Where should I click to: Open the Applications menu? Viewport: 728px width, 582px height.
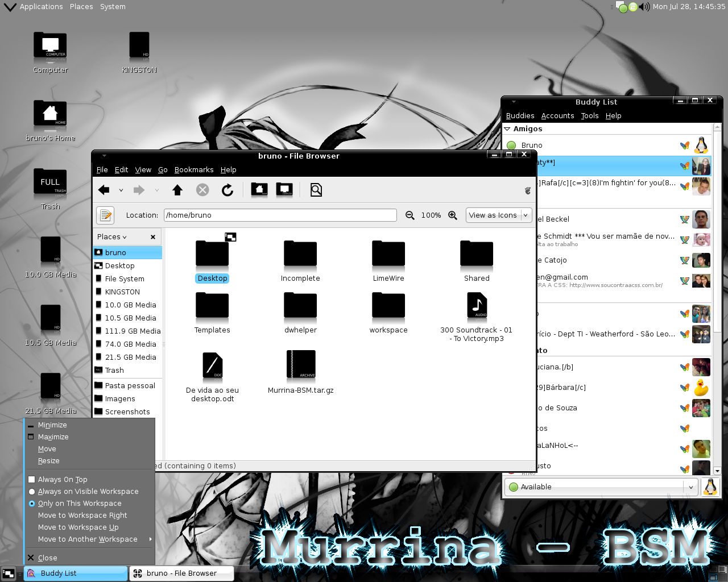(x=41, y=7)
